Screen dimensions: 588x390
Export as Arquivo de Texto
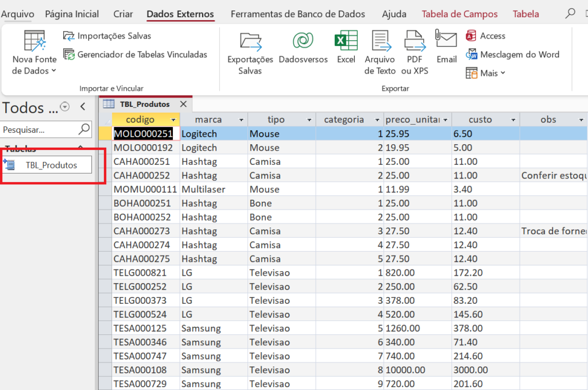(380, 42)
